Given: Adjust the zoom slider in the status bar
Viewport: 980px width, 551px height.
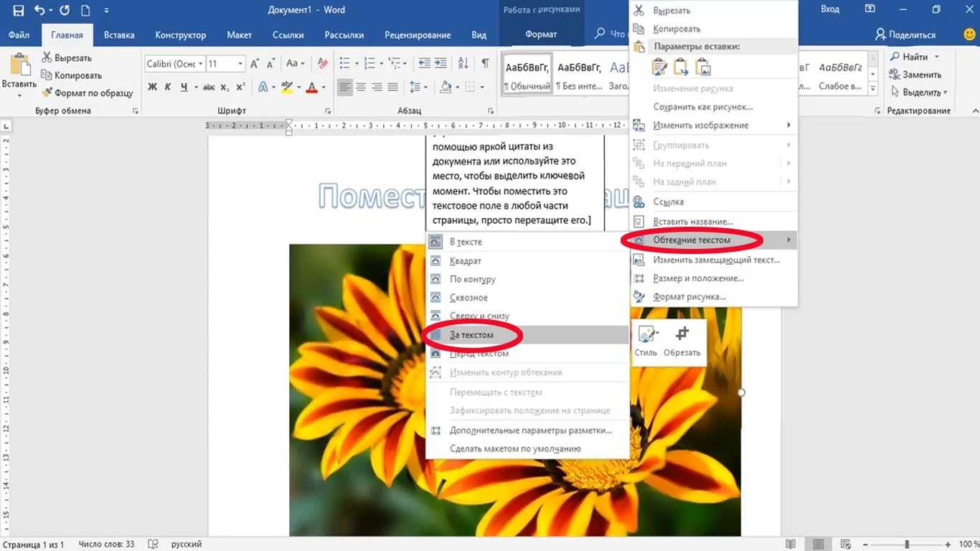Looking at the screenshot, I should 907,545.
